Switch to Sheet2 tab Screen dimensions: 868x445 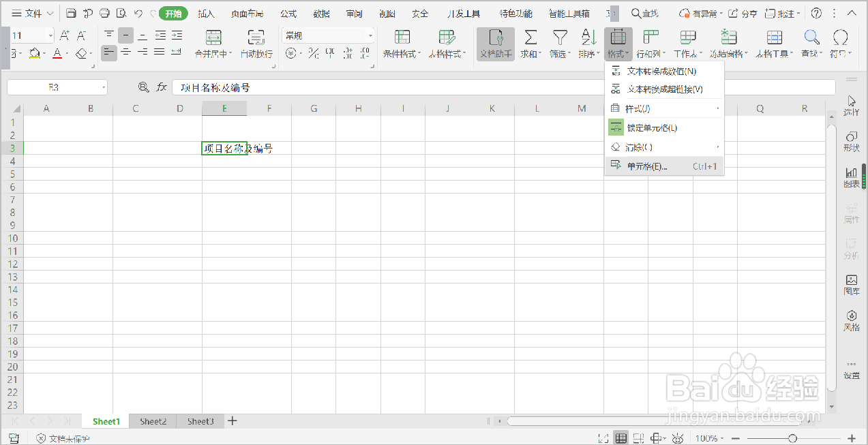point(153,421)
